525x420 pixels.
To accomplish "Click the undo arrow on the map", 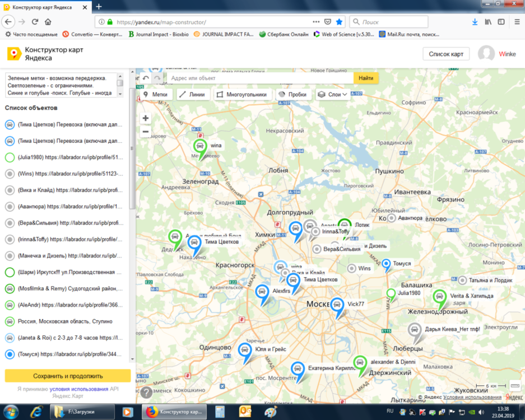I will [x=146, y=78].
